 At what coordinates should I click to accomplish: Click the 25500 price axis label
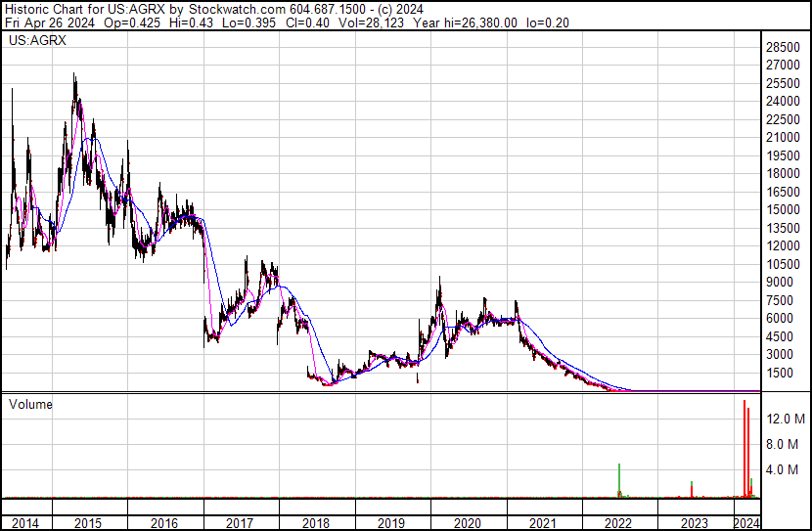[783, 83]
